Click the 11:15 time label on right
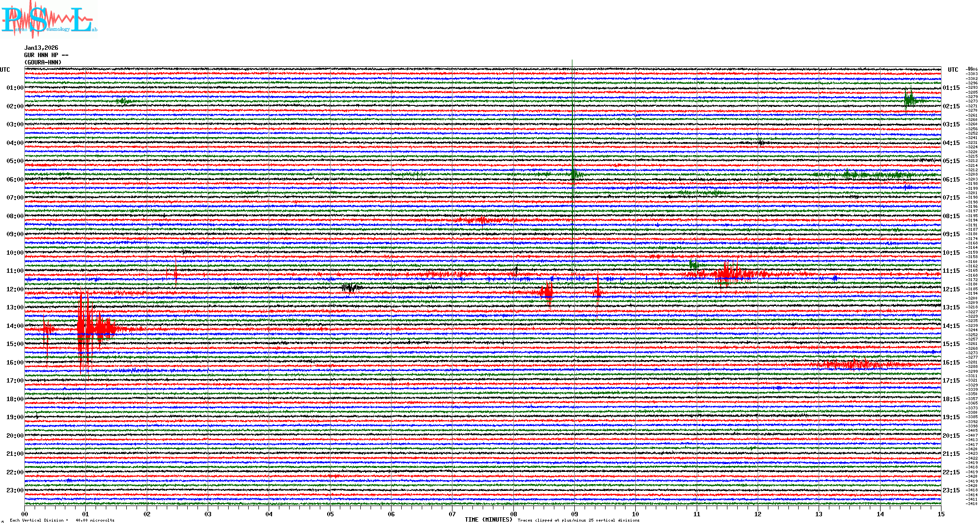The image size is (980, 527). 951,271
